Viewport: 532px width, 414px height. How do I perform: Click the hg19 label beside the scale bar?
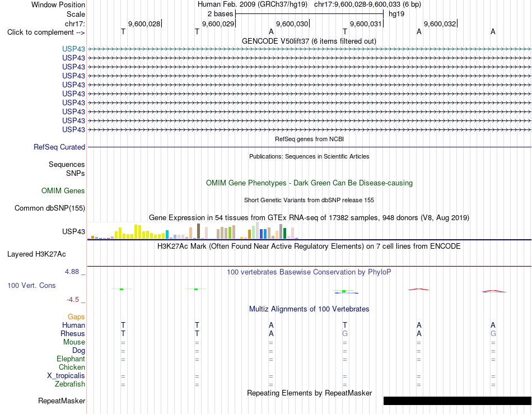pos(396,14)
